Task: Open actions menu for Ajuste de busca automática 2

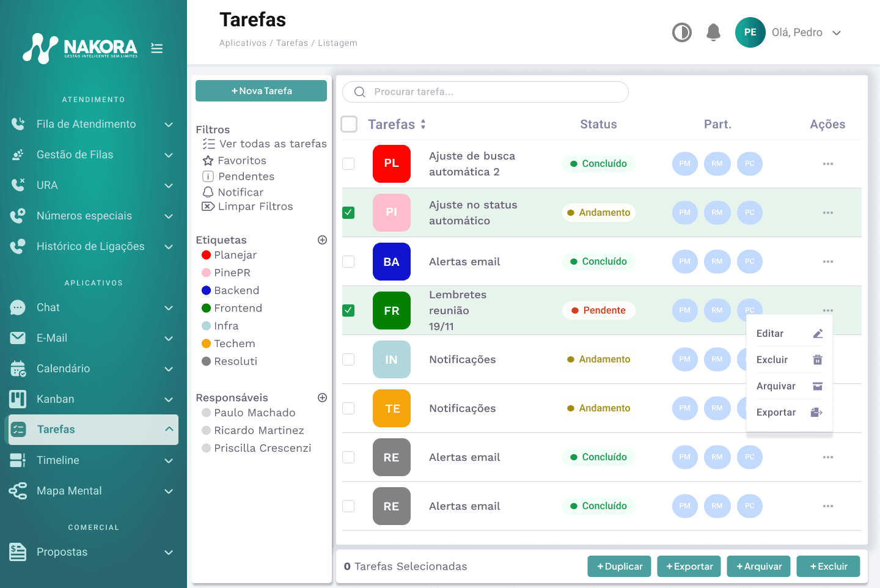Action: point(828,164)
